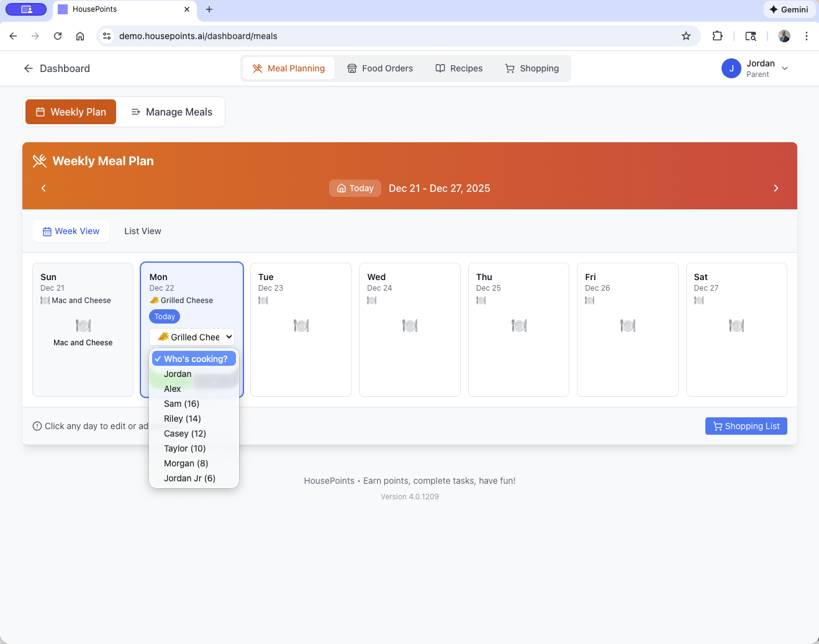
Task: Click the Friday Dec 26 plate icon
Action: coord(628,325)
